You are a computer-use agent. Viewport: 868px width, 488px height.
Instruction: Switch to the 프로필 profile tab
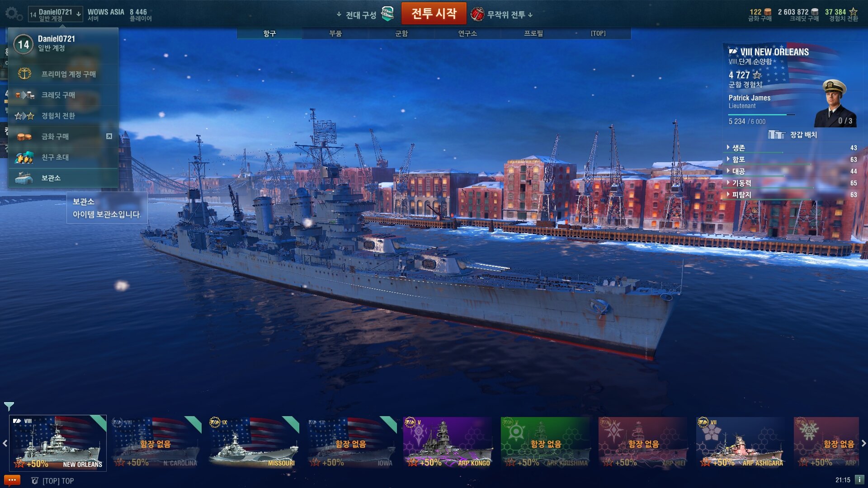(x=533, y=33)
